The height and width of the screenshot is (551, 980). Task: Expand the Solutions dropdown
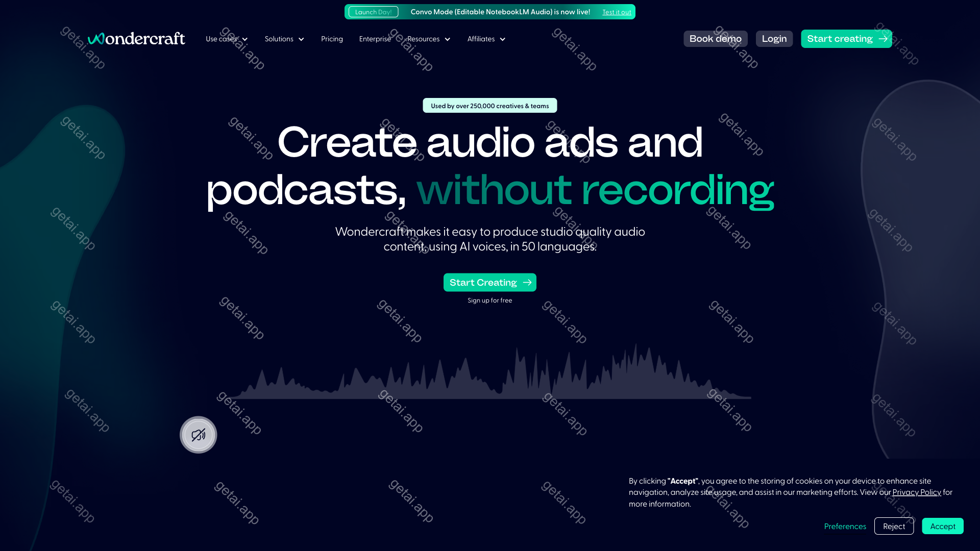pos(284,39)
